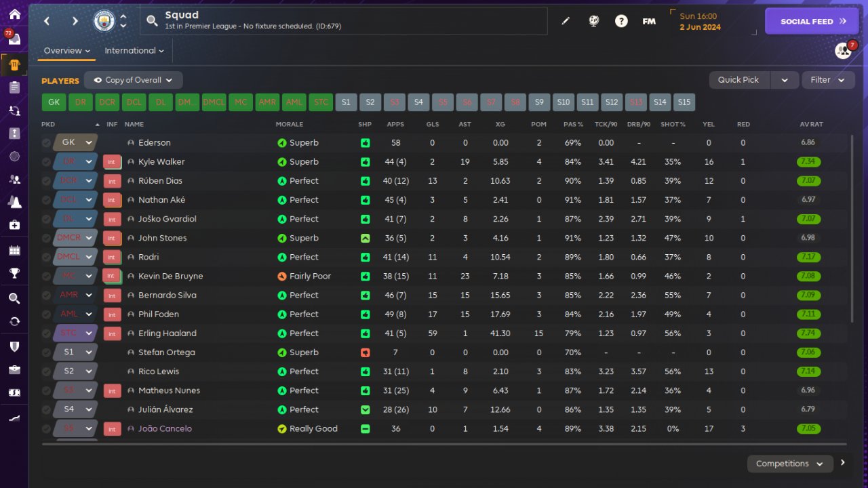Open the competitions trophy icon
Screen dimensions: 868x488
point(14,273)
